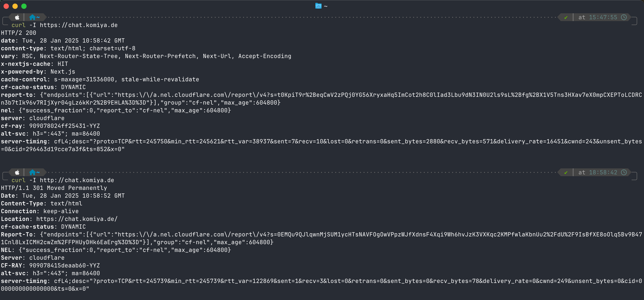Click the green zoom window button
The image size is (644, 300).
pos(24,6)
